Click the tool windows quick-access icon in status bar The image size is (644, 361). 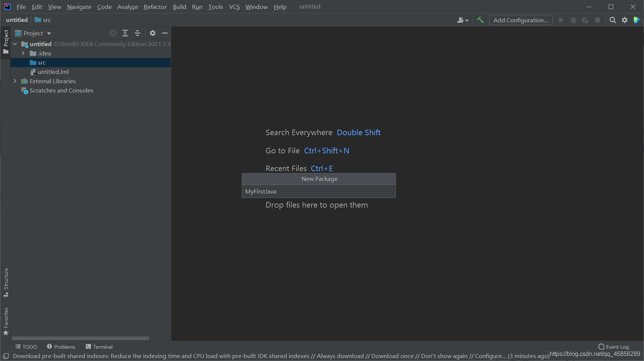tap(6, 356)
